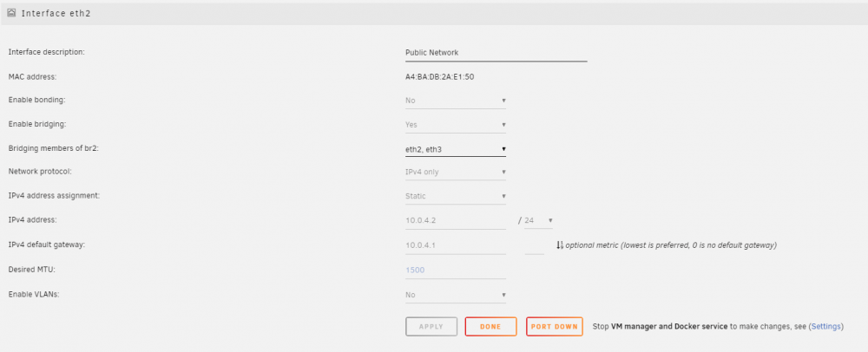
Task: Click the Interface description field
Action: [x=496, y=53]
